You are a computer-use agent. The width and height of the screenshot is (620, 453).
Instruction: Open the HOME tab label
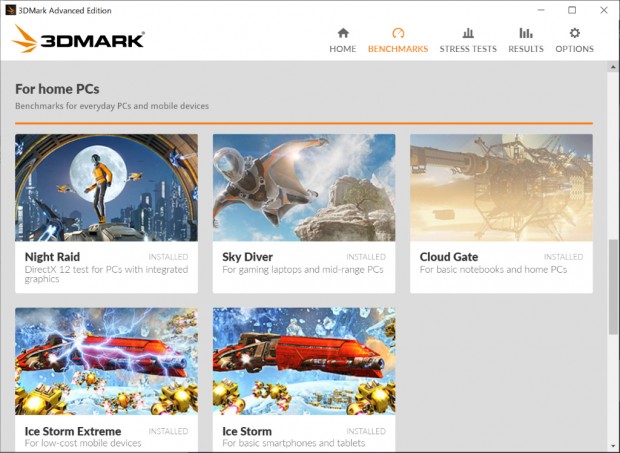(343, 49)
